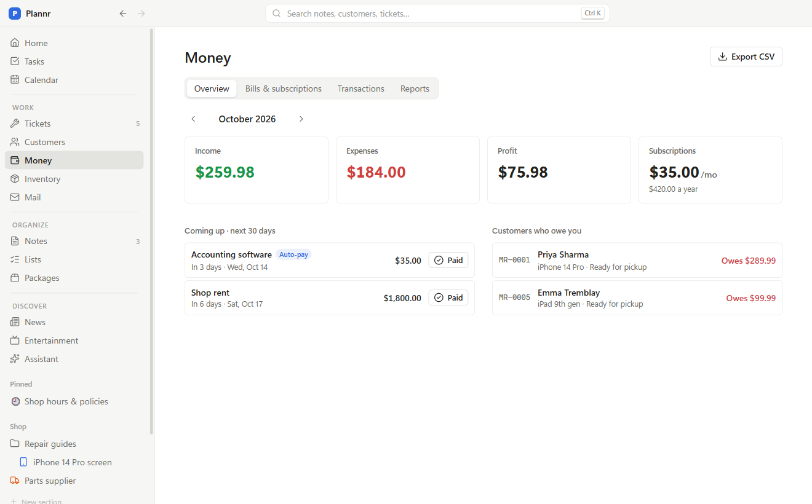812x504 pixels.
Task: Open Entertainment via its TV icon
Action: 15,341
